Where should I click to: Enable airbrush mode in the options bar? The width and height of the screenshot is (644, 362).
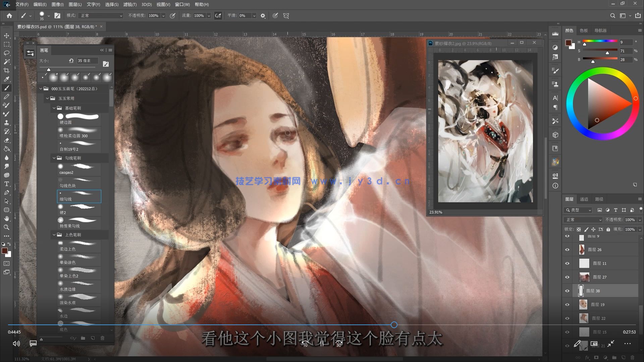[x=218, y=15]
